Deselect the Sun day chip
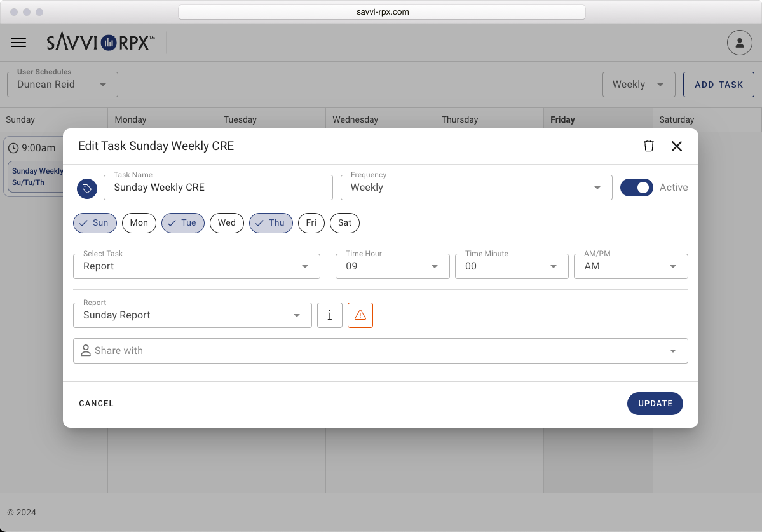Screen dimensions: 762x532 tap(95, 223)
